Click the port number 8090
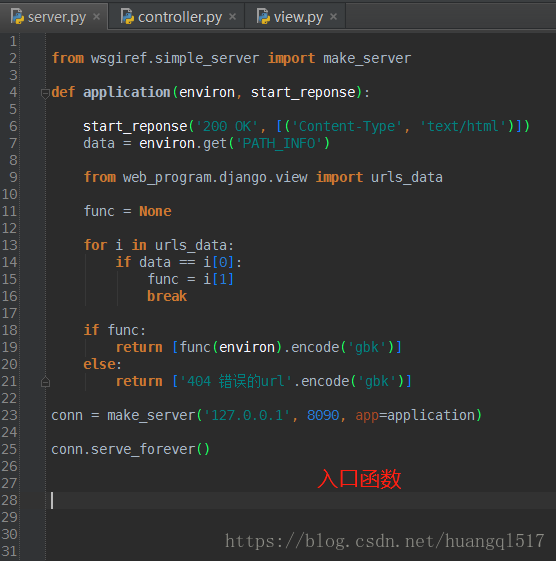The image size is (556, 561). (323, 415)
